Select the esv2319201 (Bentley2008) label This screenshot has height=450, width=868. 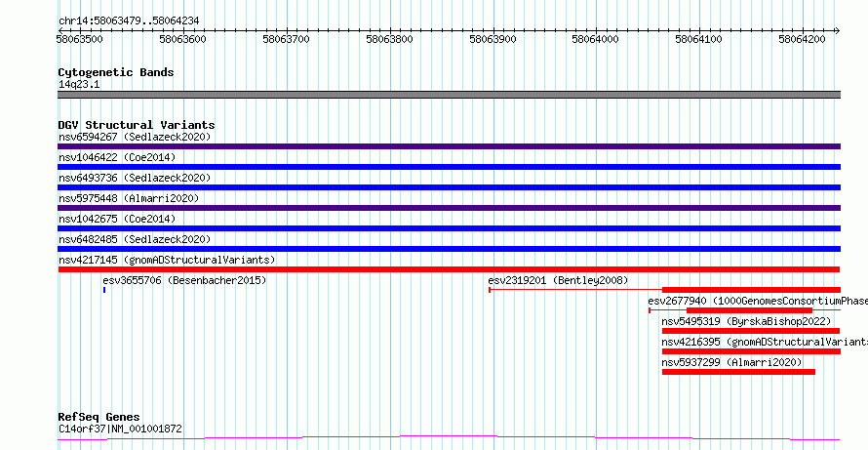coord(558,280)
